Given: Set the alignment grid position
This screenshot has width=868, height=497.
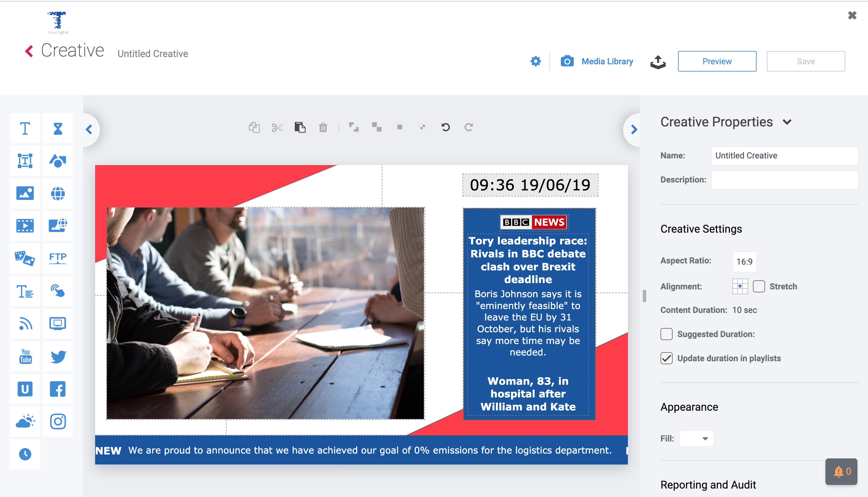Looking at the screenshot, I should [x=740, y=286].
